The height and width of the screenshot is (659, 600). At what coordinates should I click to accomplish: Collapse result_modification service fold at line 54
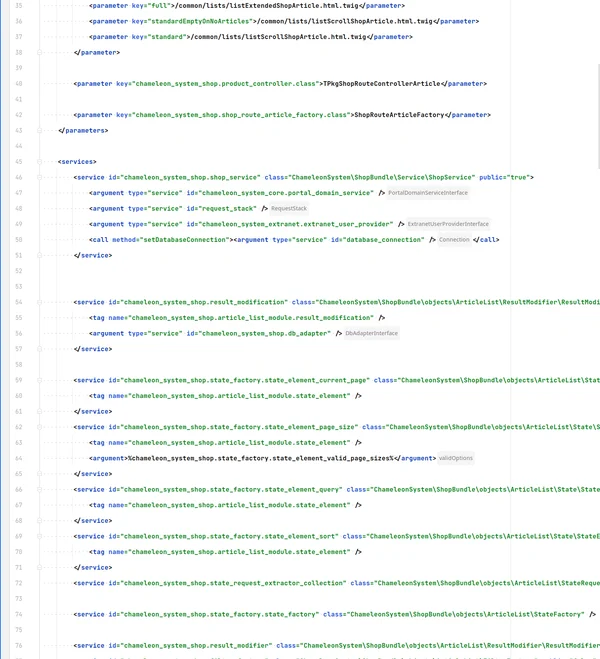pyautogui.click(x=39, y=302)
